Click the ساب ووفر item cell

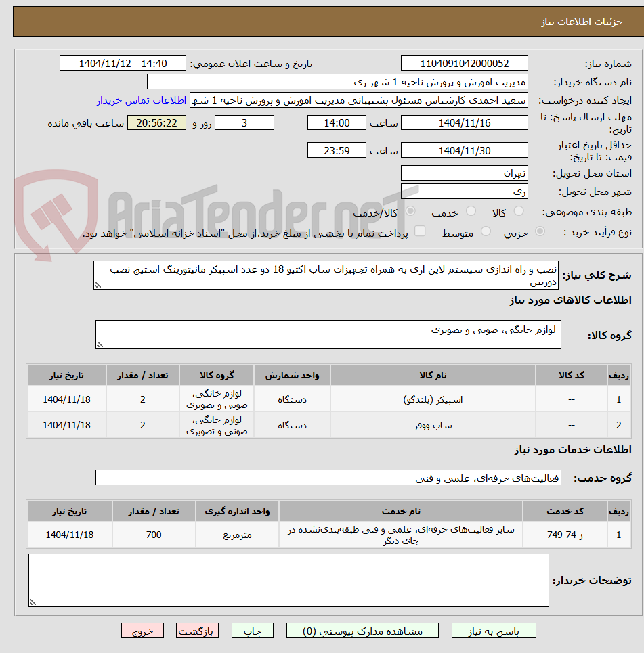(x=433, y=425)
